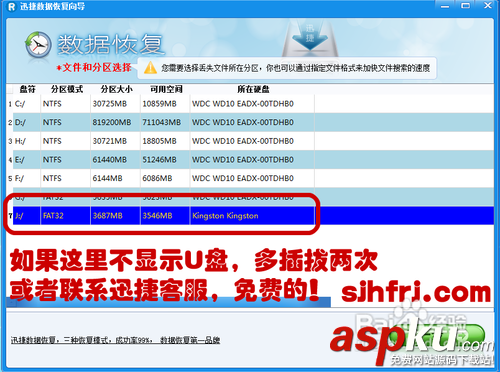Click the red 文件和分区选择 step label
This screenshot has width=500, height=372.
click(94, 68)
